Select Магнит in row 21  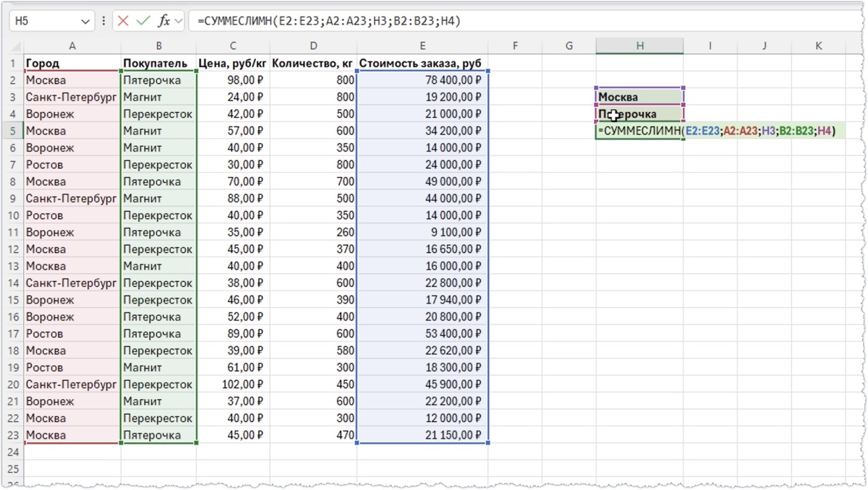pos(158,401)
